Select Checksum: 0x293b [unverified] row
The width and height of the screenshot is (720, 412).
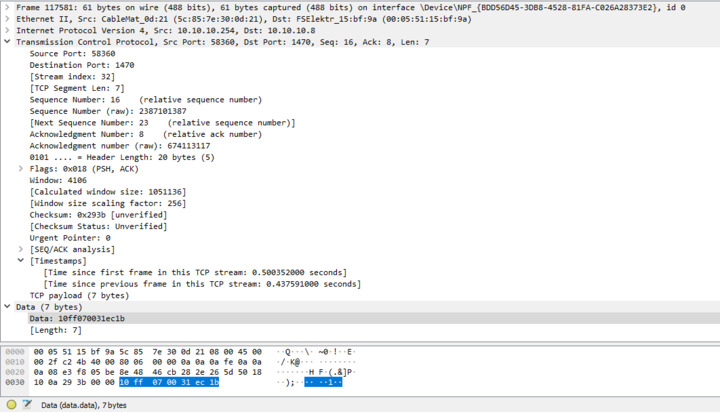click(x=98, y=214)
